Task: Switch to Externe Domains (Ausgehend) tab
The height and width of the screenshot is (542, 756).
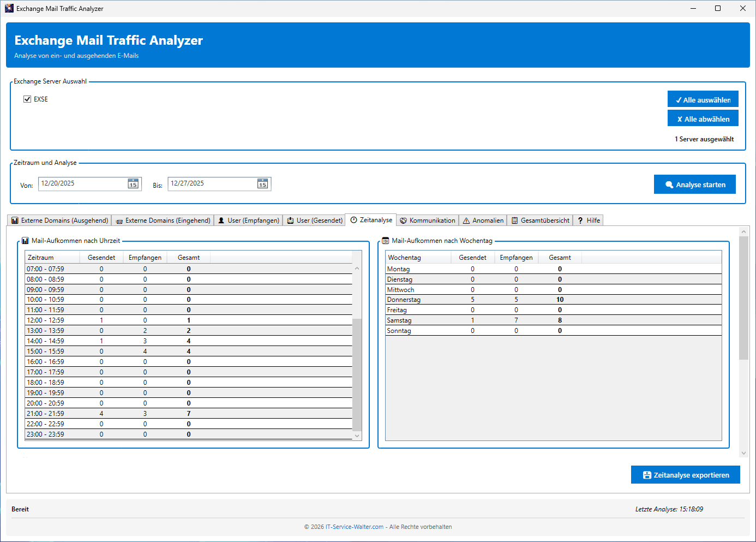Action: (59, 221)
